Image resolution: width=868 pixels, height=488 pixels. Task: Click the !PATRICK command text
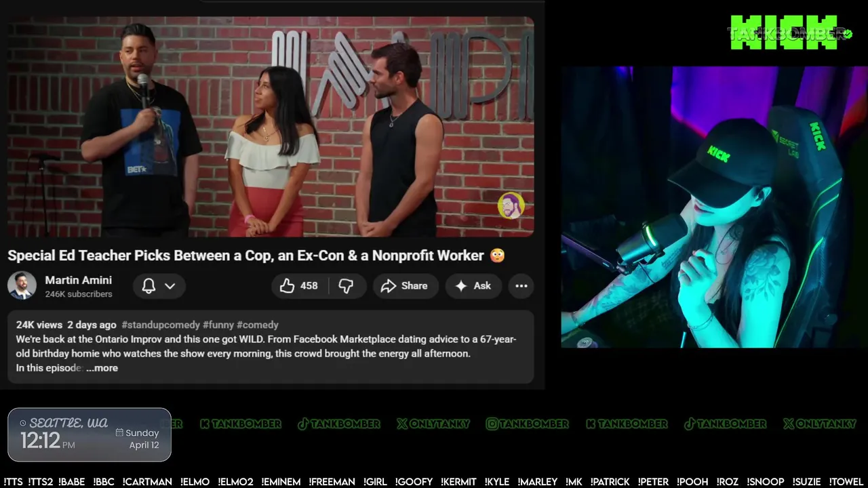[610, 482]
